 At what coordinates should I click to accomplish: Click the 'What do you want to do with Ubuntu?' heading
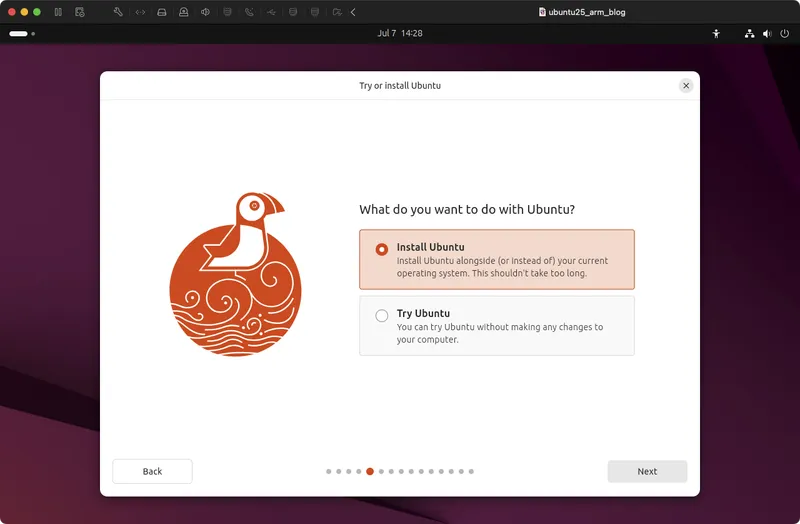[467, 209]
